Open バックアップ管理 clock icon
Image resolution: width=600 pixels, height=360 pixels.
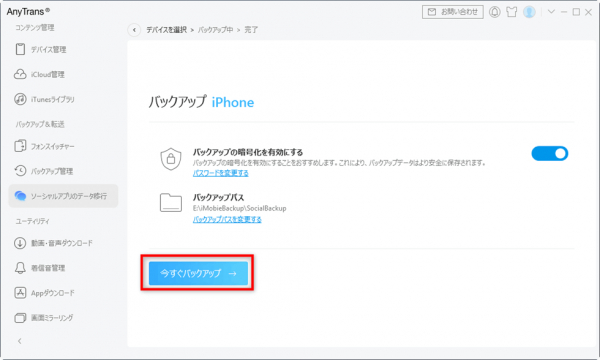tap(20, 171)
